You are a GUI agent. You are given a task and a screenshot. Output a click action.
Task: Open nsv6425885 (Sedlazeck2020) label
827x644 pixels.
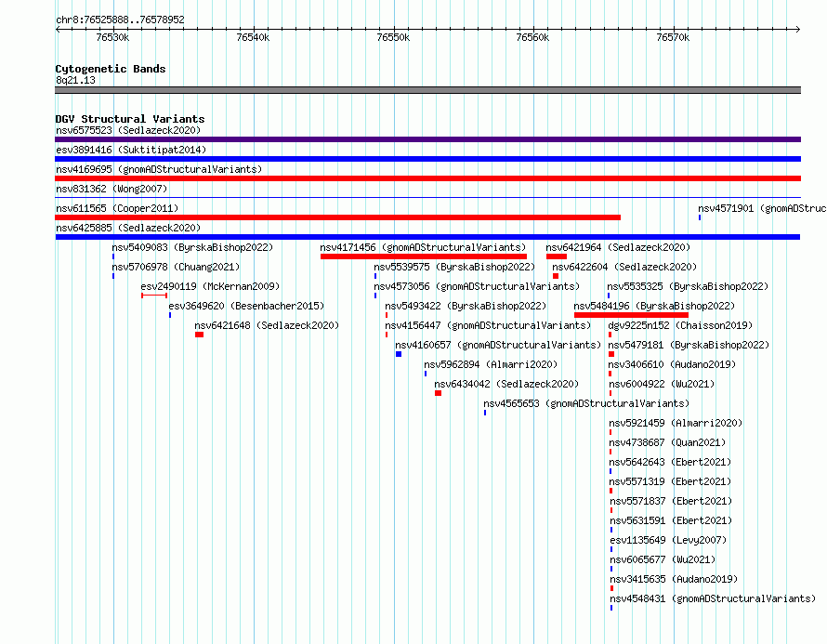click(128, 228)
